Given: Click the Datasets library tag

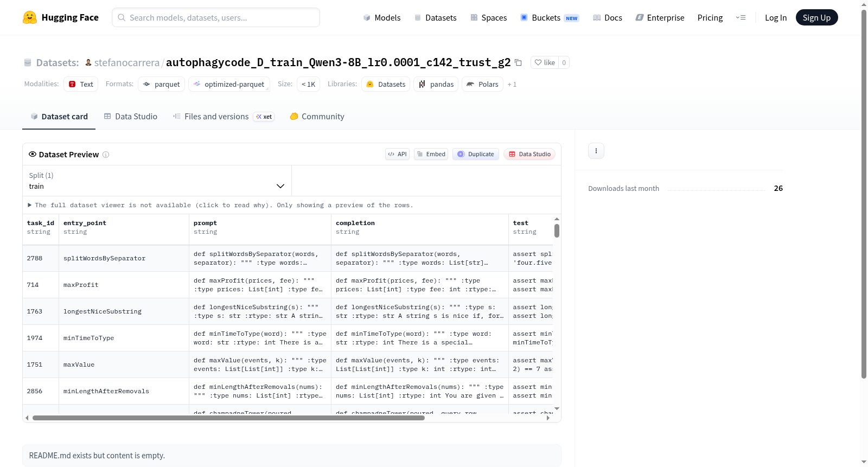Looking at the screenshot, I should click(386, 84).
